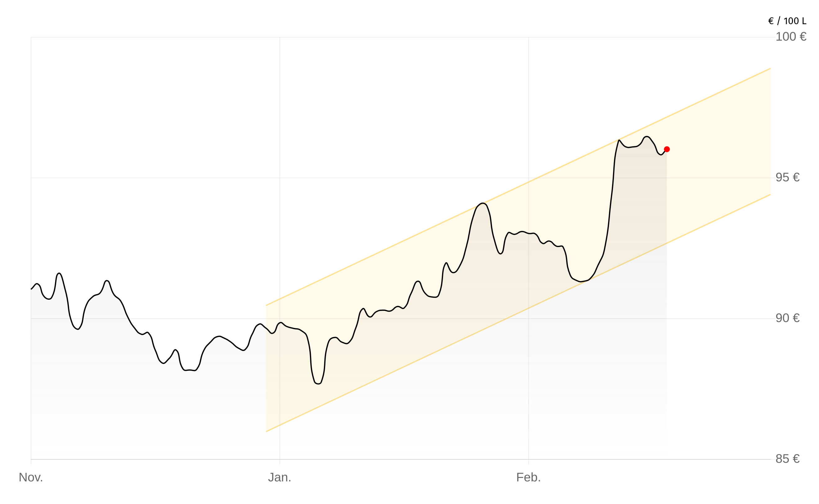Click the "Feb." x-axis label
The width and height of the screenshot is (819, 504).
(x=528, y=477)
